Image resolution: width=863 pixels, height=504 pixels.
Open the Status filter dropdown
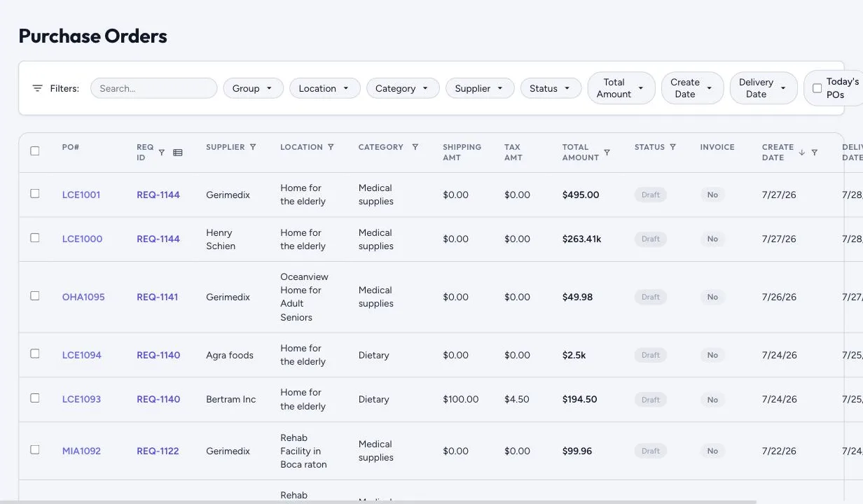(x=551, y=88)
